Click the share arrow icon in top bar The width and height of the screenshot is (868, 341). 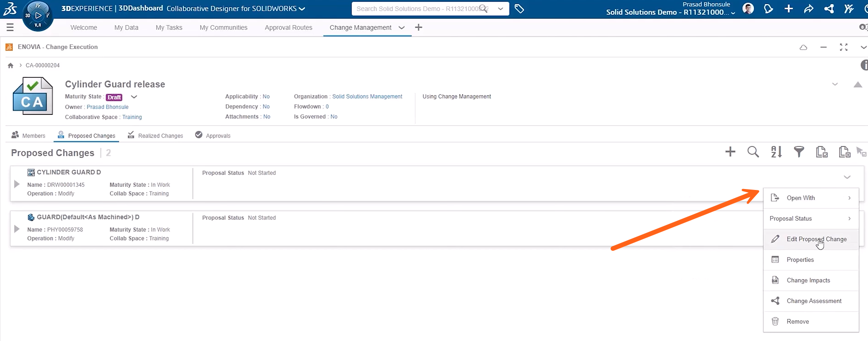click(808, 9)
